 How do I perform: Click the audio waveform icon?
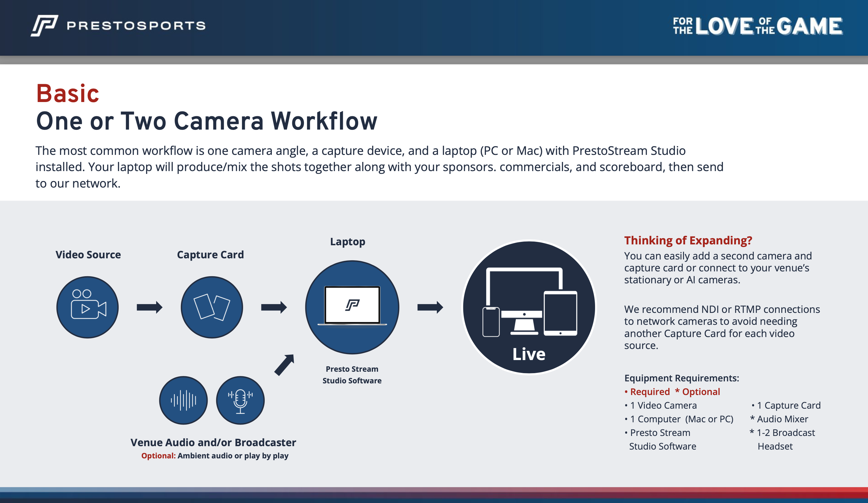183,400
